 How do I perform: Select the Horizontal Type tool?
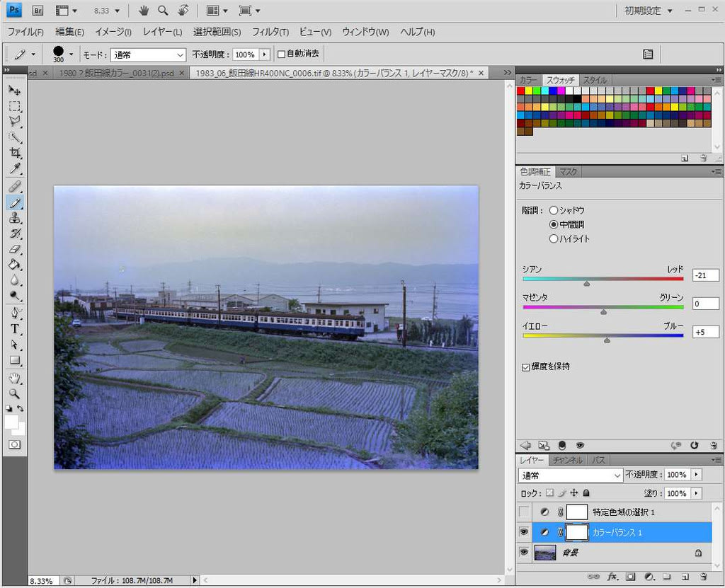click(x=14, y=328)
